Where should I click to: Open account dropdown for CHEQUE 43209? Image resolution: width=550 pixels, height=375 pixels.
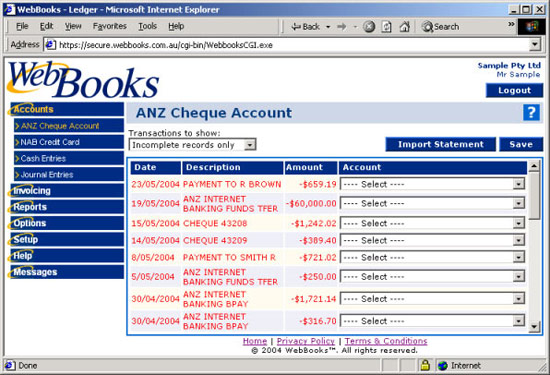tap(518, 240)
